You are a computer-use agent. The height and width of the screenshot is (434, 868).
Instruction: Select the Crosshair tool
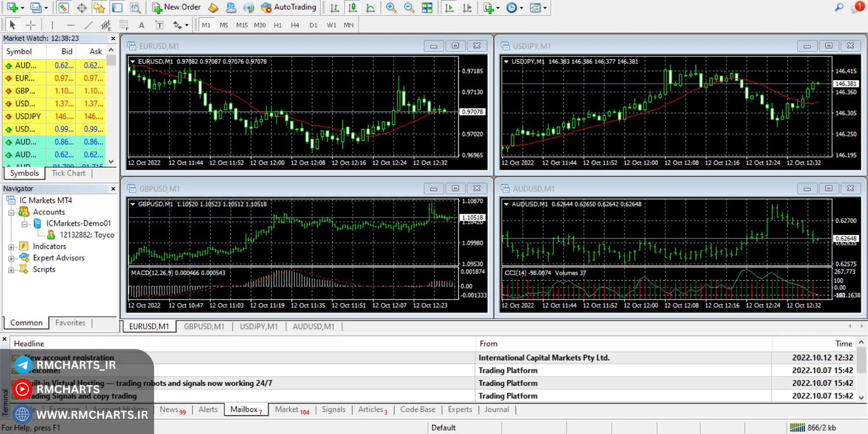(x=31, y=25)
